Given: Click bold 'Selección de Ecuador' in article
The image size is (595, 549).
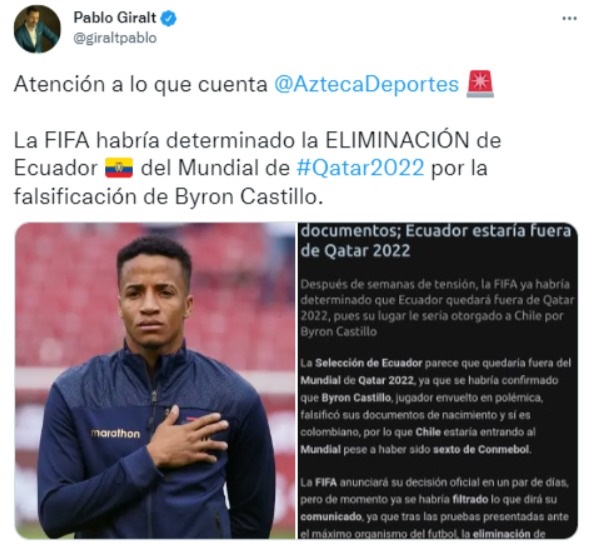Looking at the screenshot, I should point(368,363).
